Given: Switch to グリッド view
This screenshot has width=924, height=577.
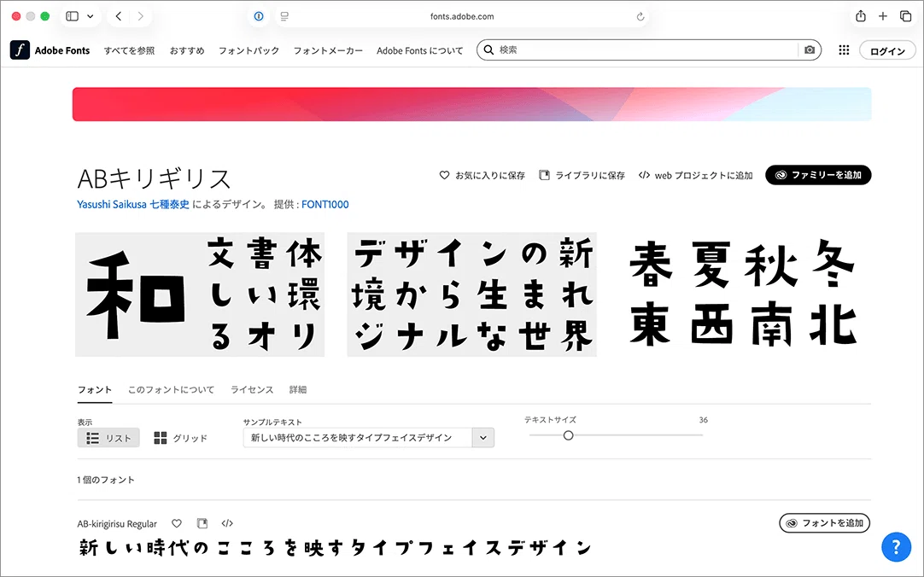Looking at the screenshot, I should pos(180,438).
